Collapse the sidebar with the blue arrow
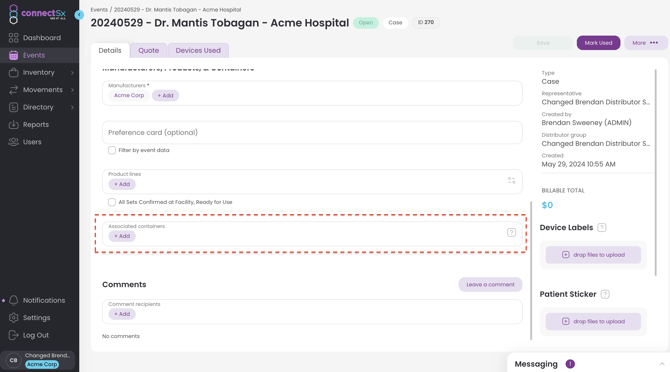Image resolution: width=670 pixels, height=372 pixels. [79, 15]
